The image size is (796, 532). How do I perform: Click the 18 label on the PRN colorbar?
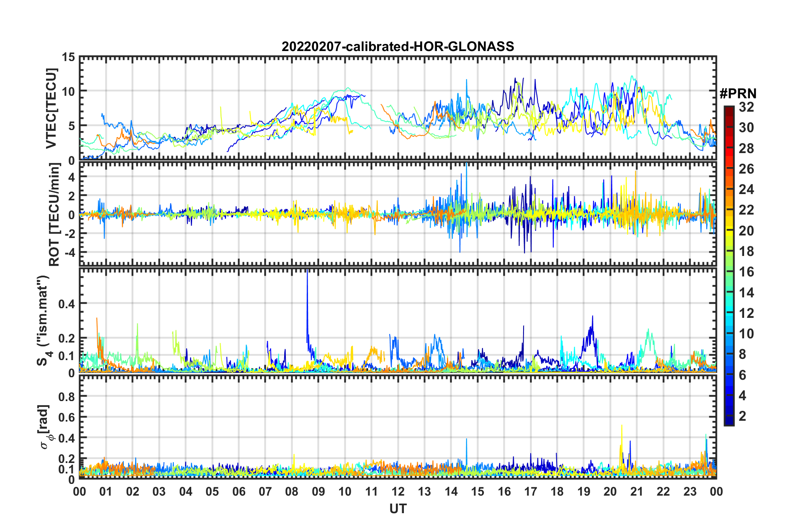pyautogui.click(x=746, y=251)
